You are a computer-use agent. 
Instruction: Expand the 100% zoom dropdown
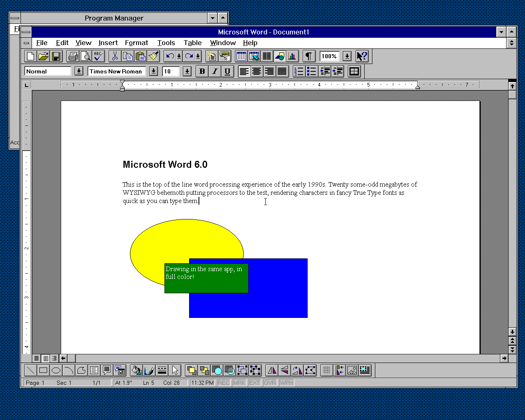coord(347,56)
